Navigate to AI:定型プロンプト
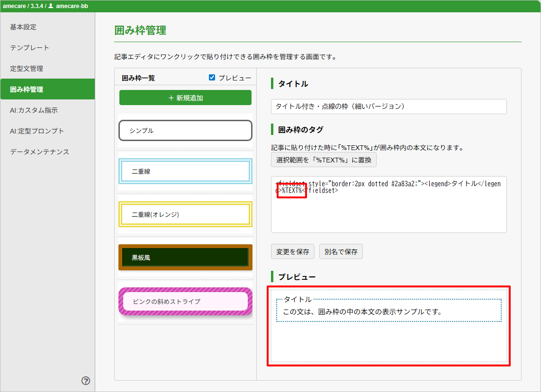541x392 pixels. point(37,131)
